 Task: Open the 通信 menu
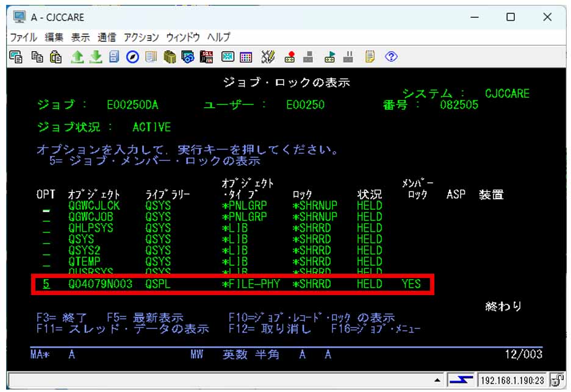tap(106, 37)
